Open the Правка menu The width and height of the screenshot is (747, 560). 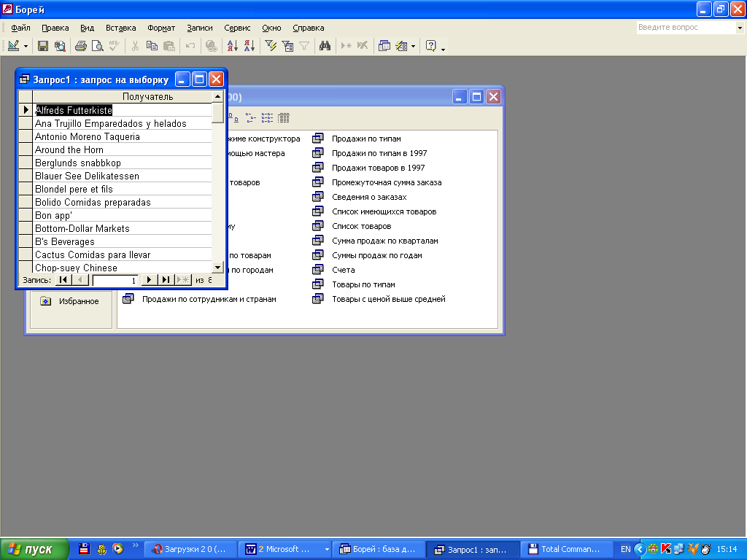click(x=55, y=28)
